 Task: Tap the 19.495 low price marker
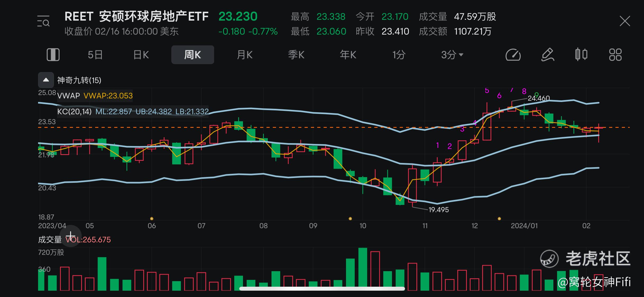pyautogui.click(x=439, y=210)
